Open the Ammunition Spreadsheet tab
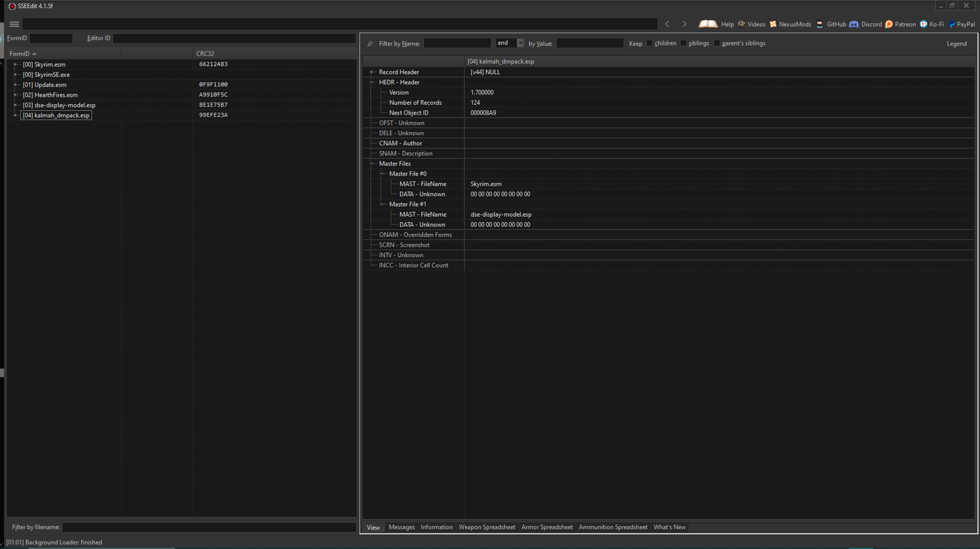 pos(613,527)
